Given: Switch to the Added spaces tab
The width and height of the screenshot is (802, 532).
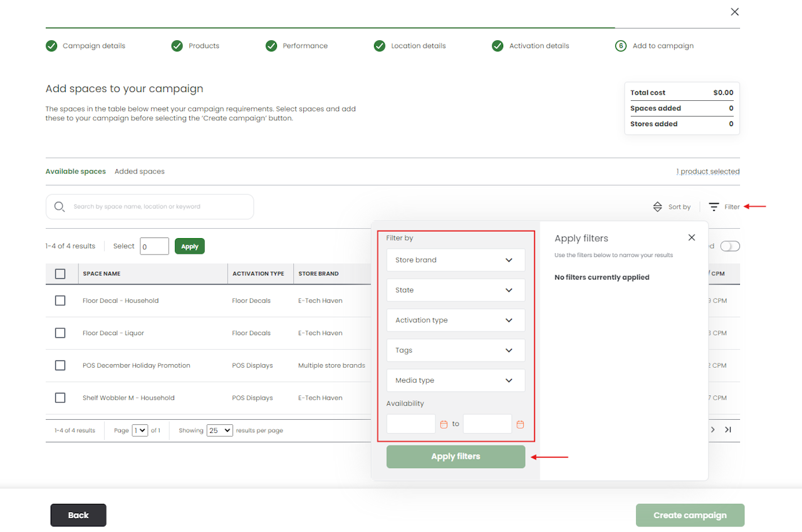Looking at the screenshot, I should pyautogui.click(x=139, y=172).
